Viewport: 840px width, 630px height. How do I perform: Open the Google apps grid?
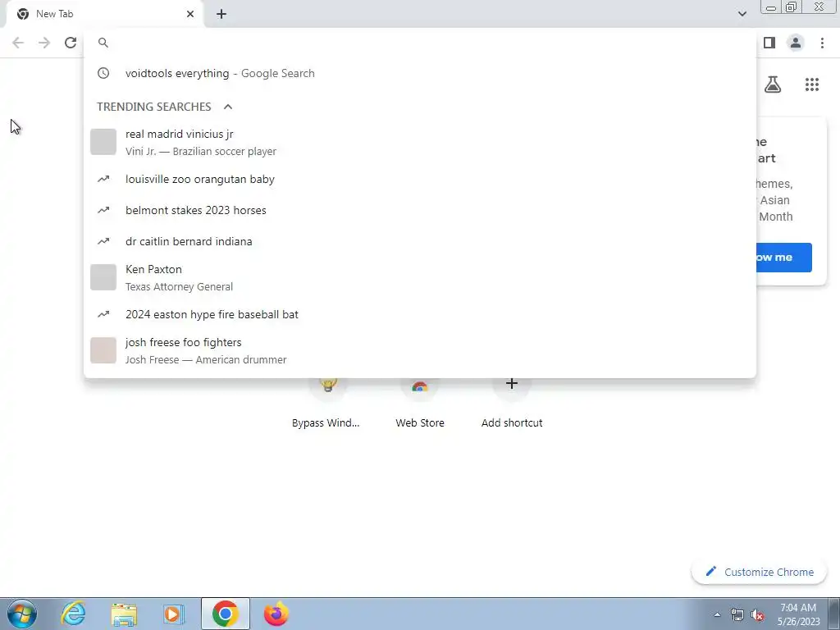tap(812, 84)
